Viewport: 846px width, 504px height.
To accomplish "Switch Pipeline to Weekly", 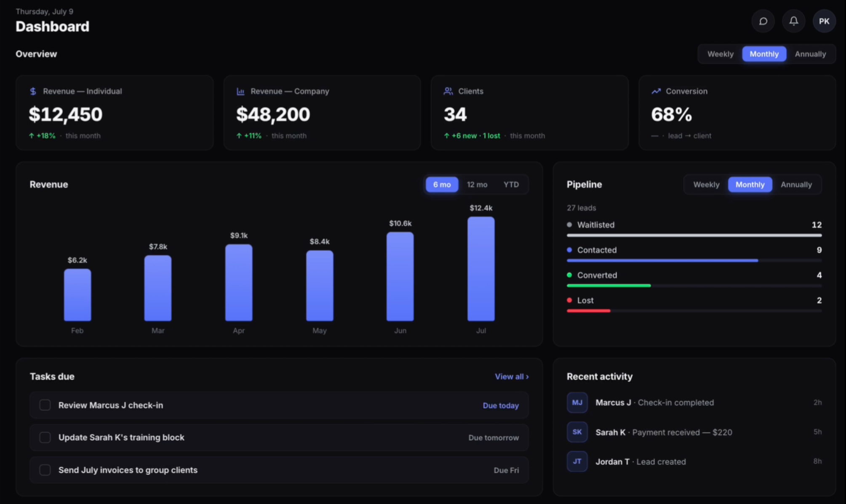I will click(x=706, y=184).
